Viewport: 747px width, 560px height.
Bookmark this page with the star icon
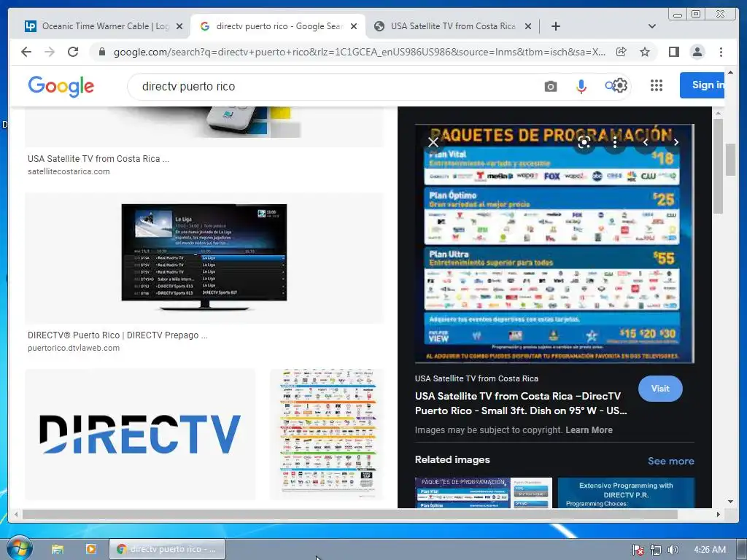click(x=645, y=52)
